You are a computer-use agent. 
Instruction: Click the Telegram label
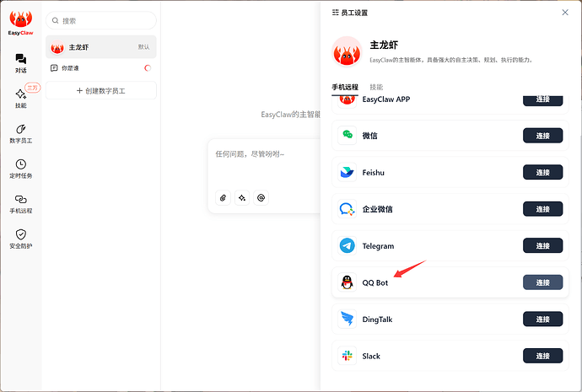[x=378, y=246]
